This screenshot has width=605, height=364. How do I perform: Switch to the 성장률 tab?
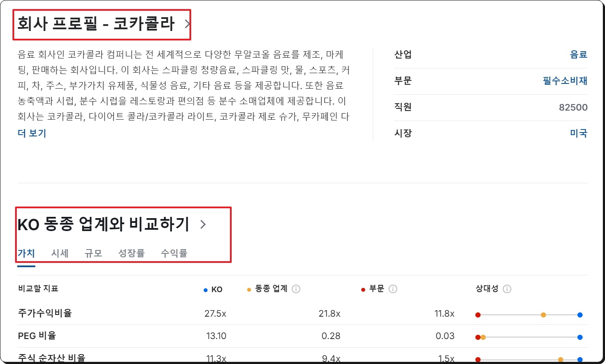click(x=131, y=253)
